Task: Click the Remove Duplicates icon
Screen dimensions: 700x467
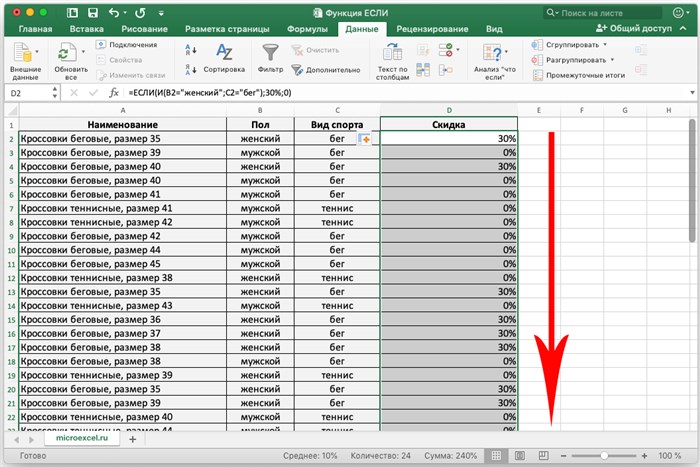Action: [x=423, y=70]
